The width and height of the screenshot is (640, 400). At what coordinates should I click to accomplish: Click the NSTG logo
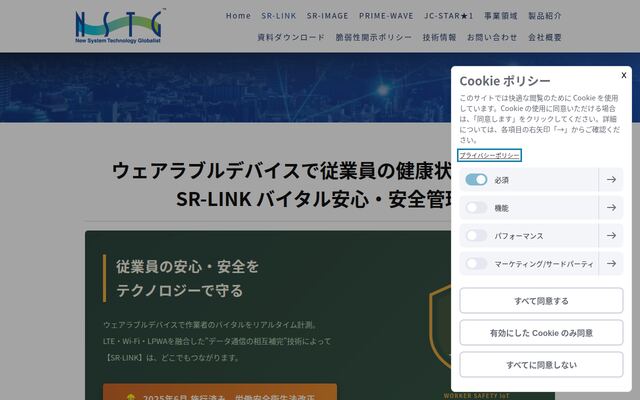pos(120,26)
